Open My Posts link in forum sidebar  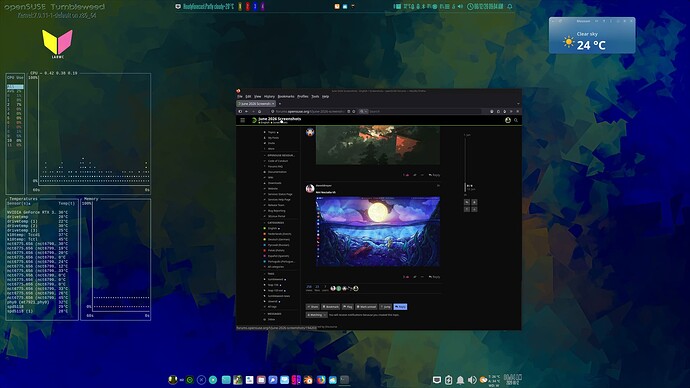point(273,138)
